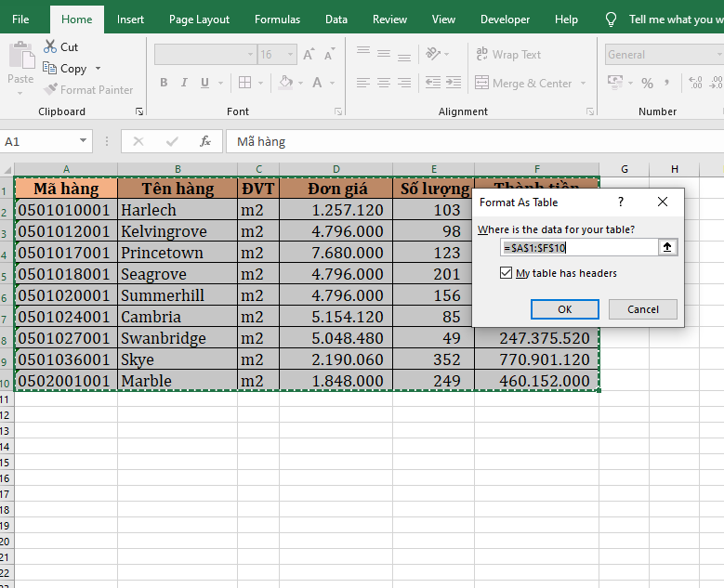Toggle Bold formatting button
724x588 pixels.
[x=164, y=83]
